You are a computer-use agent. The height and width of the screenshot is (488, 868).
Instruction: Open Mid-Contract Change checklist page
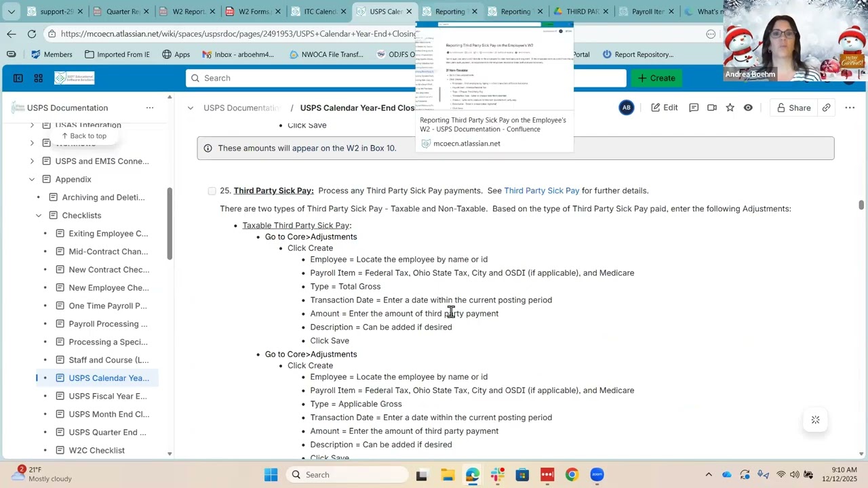coord(108,251)
